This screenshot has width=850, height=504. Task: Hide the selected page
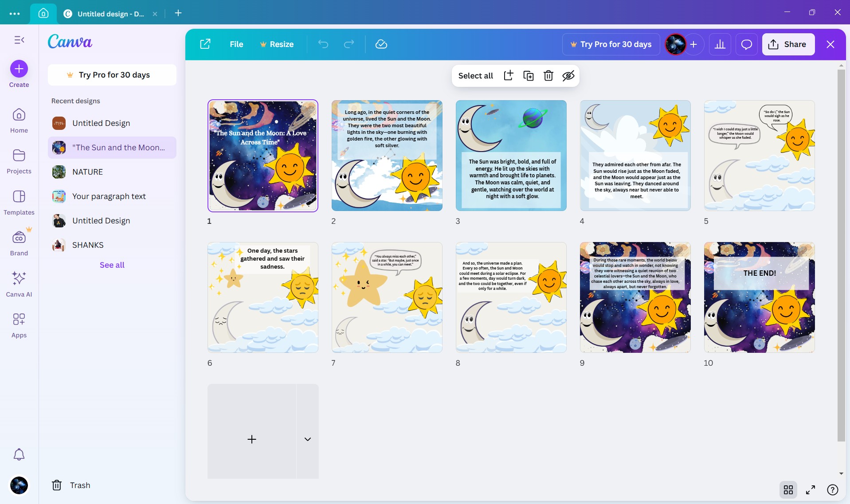pos(568,76)
